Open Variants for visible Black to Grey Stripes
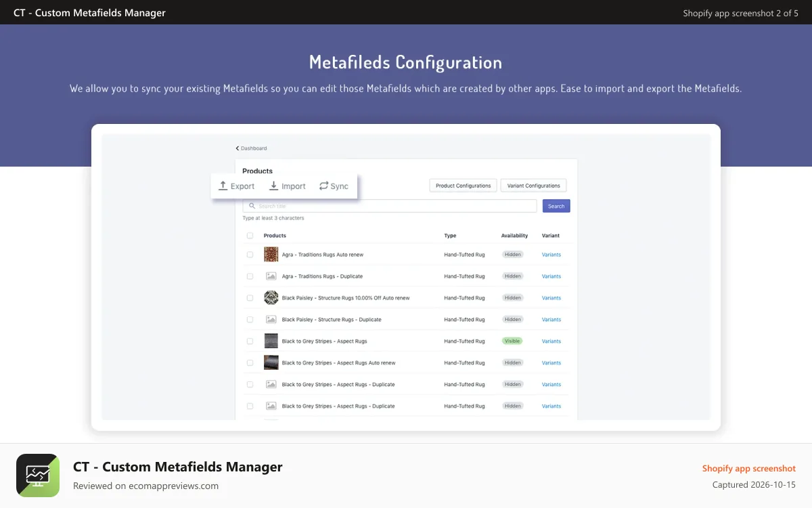Screen dimensions: 812x508 click(551, 341)
